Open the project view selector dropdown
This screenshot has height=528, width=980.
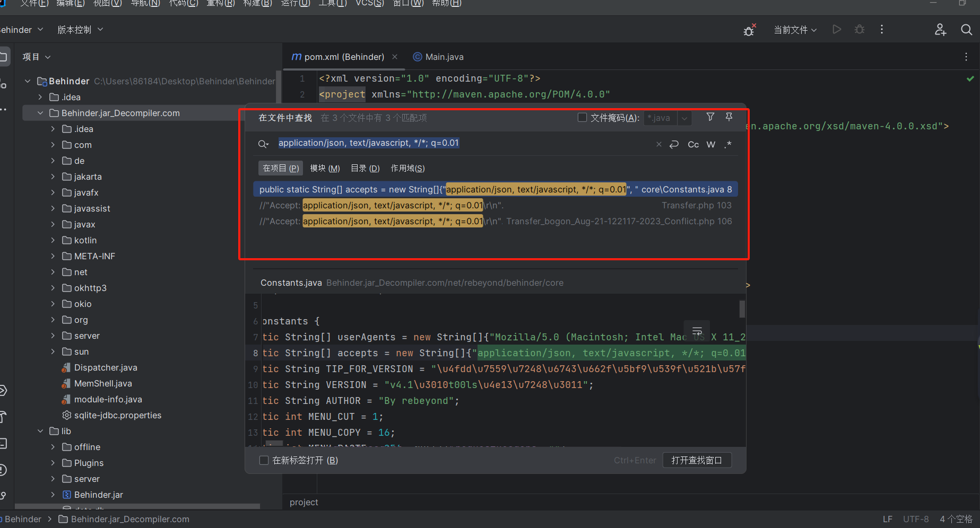(x=37, y=57)
